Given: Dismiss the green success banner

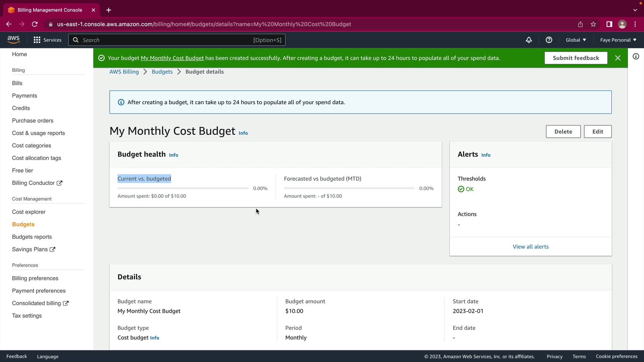Looking at the screenshot, I should pos(618,58).
